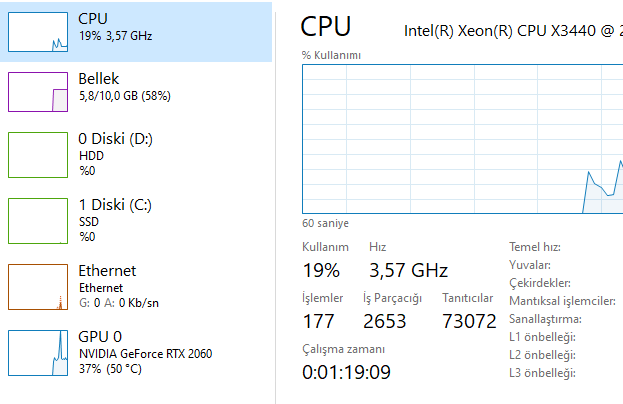Click the GPU 0 usage graph thumbnail

click(x=37, y=352)
